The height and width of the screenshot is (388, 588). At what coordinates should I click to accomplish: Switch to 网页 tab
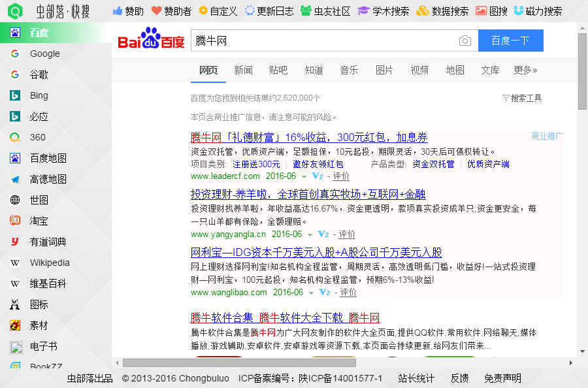pos(208,70)
